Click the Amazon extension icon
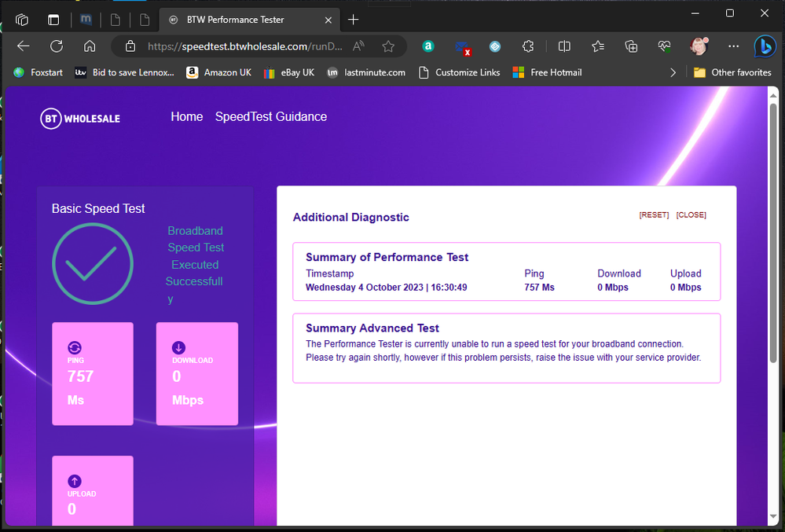Image resolution: width=785 pixels, height=532 pixels. tap(428, 47)
